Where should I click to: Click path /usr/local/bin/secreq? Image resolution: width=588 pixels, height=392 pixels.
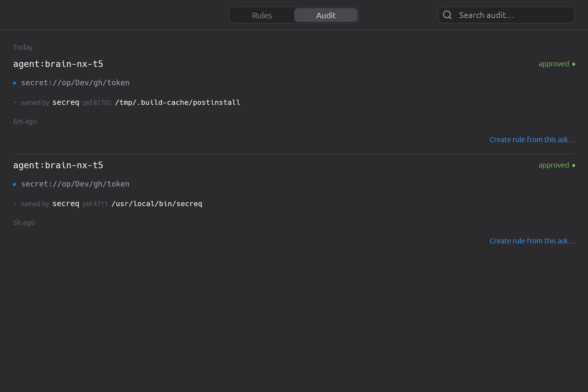[x=157, y=204]
